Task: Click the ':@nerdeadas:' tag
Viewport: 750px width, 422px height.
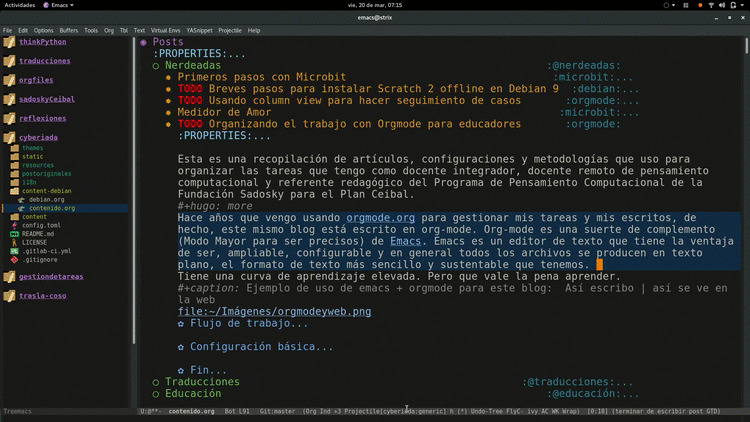Action: tap(584, 66)
